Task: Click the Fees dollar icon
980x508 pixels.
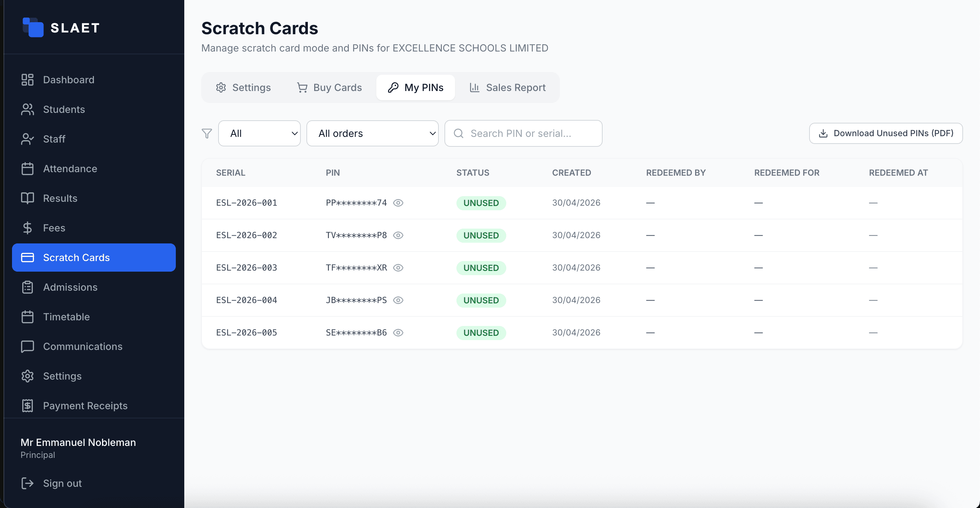Action: tap(28, 228)
